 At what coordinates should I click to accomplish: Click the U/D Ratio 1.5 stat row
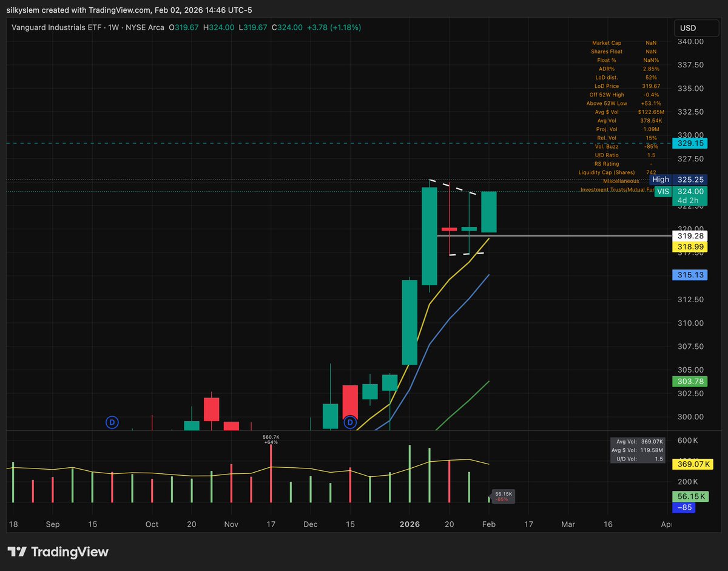click(625, 155)
